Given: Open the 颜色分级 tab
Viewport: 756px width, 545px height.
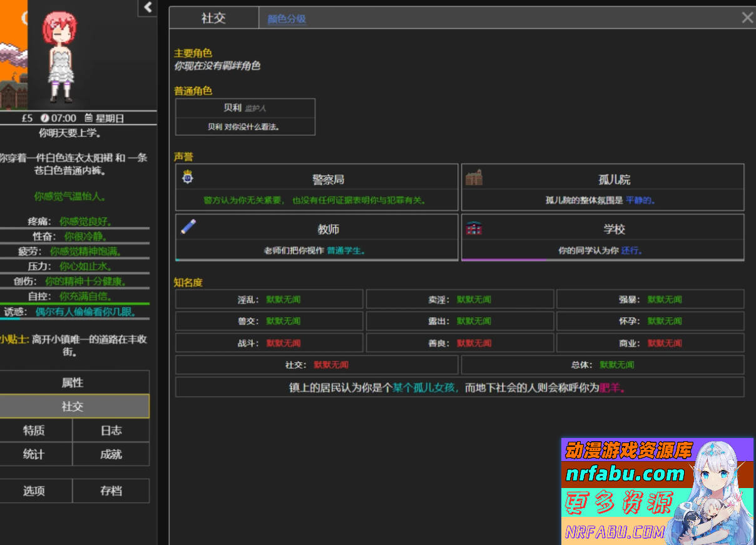Looking at the screenshot, I should [287, 19].
